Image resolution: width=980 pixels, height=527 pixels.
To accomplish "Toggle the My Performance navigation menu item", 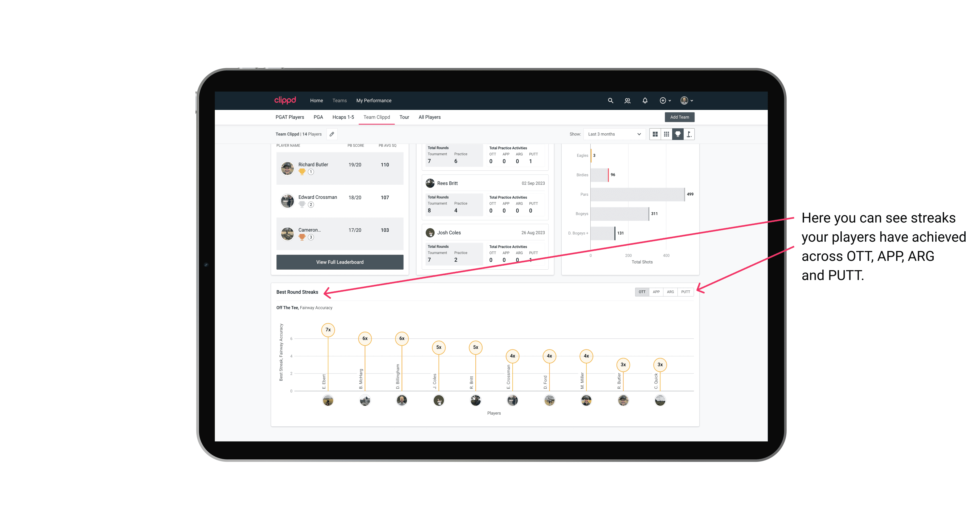I will tap(374, 101).
